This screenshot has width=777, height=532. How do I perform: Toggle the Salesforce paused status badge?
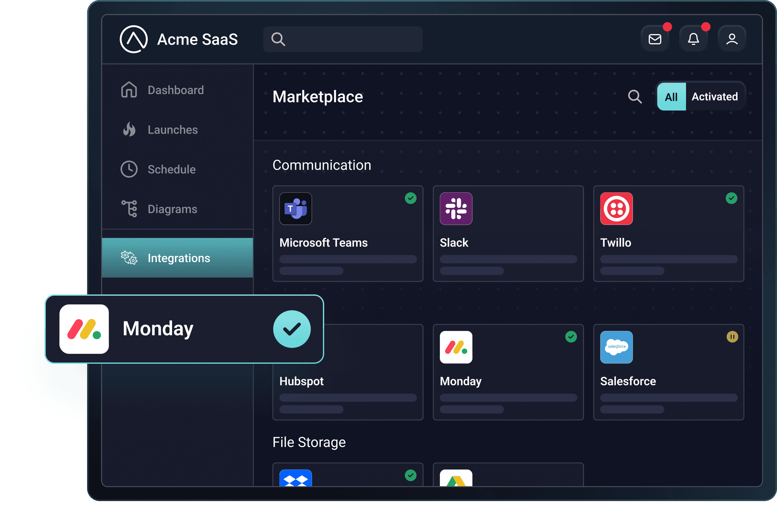(732, 337)
